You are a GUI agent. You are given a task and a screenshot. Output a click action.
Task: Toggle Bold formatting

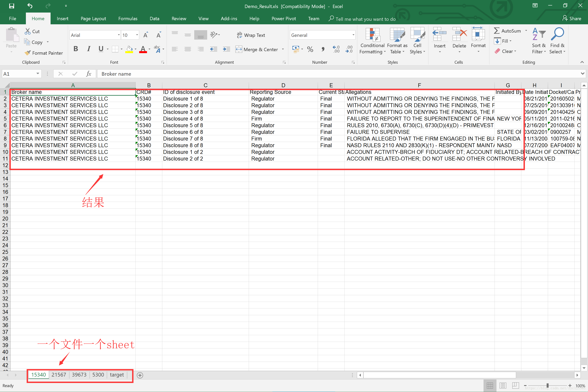point(76,49)
